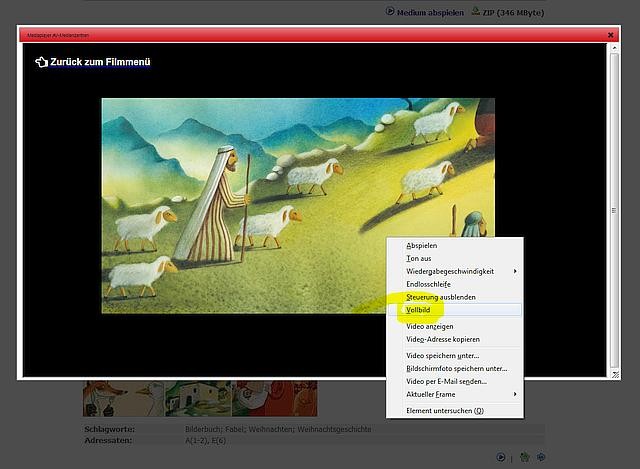The height and width of the screenshot is (469, 640).
Task: Click the ZIP (346 MByte) link
Action: [513, 13]
